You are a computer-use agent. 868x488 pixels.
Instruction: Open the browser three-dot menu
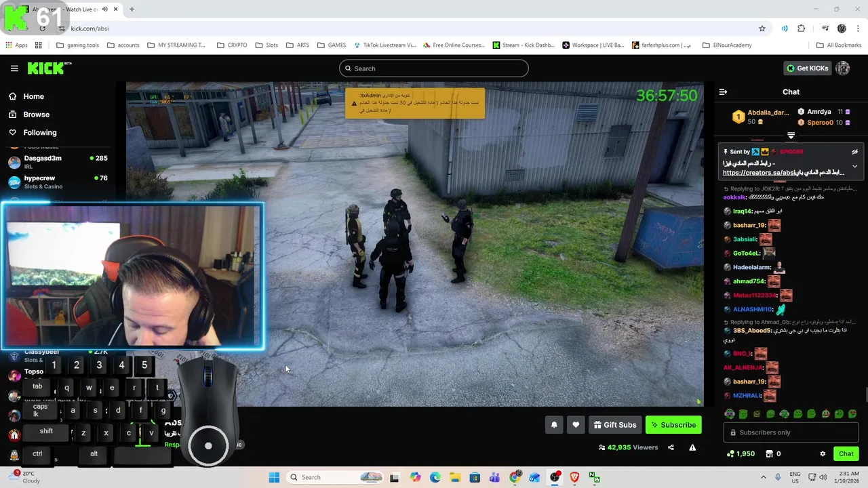[859, 28]
